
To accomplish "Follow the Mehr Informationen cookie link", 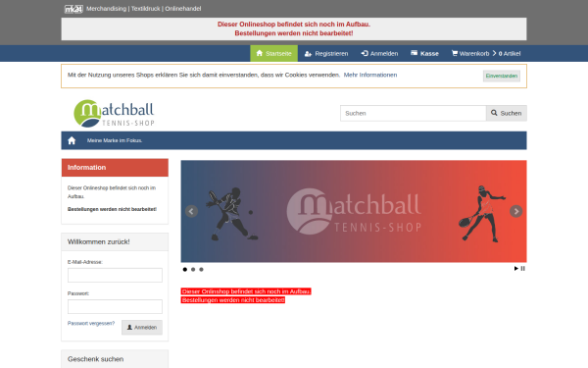I will point(370,75).
